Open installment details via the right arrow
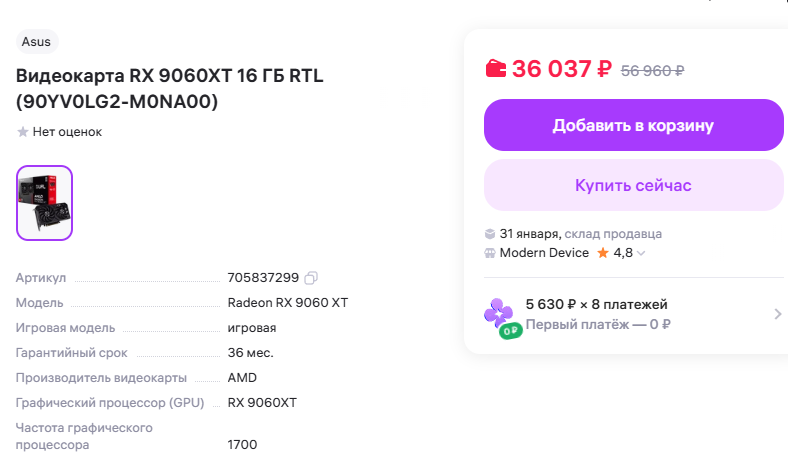788x464 pixels. 777,314
